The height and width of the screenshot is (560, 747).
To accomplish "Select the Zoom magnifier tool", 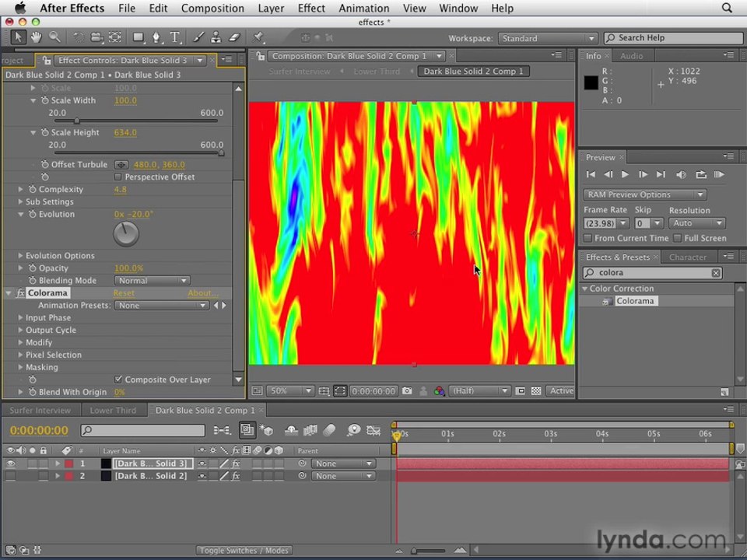I will click(x=54, y=37).
